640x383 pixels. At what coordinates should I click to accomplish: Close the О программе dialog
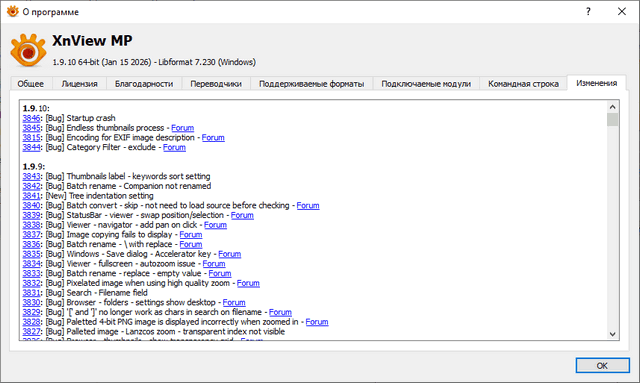(622, 11)
